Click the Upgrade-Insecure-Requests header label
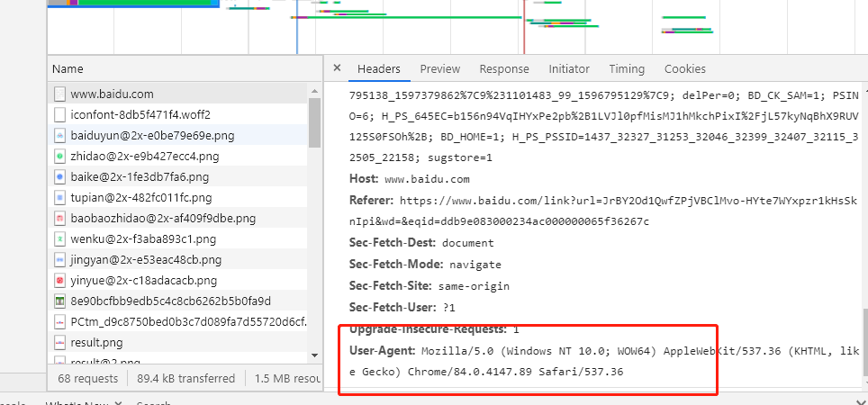The width and height of the screenshot is (868, 405). (x=428, y=329)
